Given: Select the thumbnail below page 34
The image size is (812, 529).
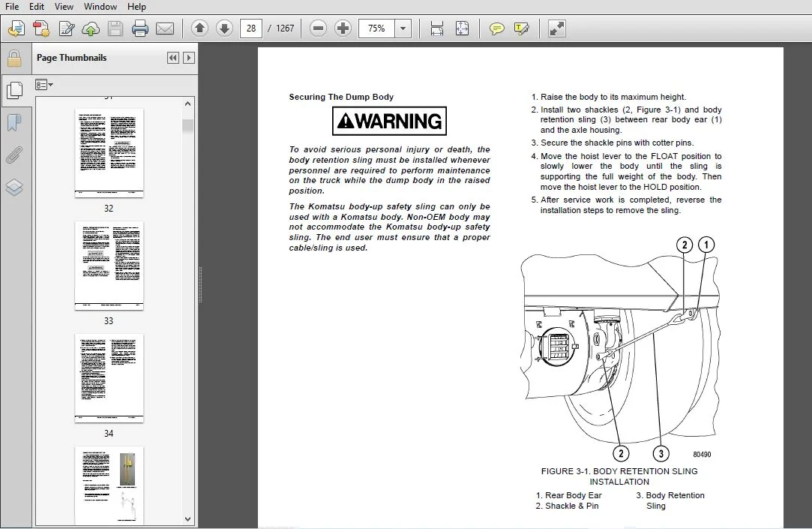Looking at the screenshot, I should [x=109, y=485].
